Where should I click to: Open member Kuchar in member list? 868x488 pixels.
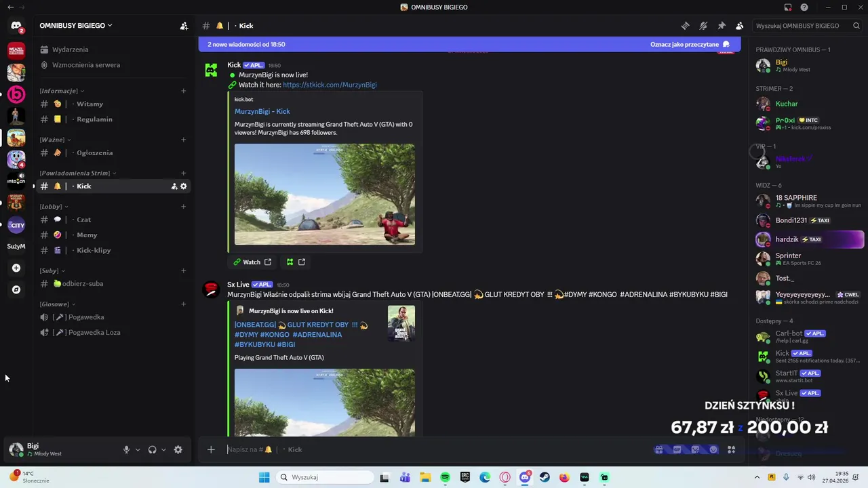(x=808, y=104)
